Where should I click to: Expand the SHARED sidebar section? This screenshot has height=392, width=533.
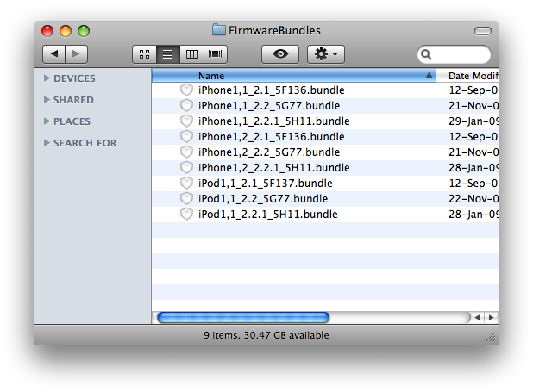click(x=47, y=100)
